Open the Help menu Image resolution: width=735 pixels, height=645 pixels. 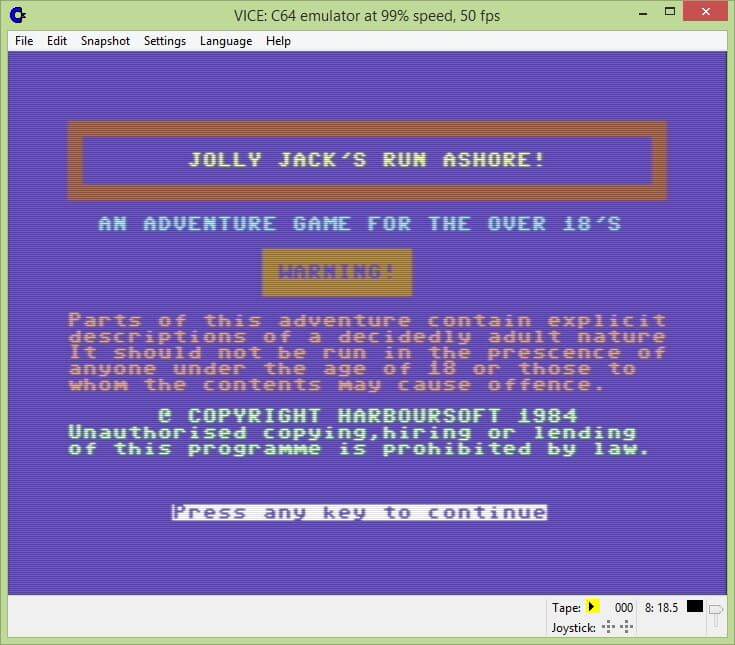pyautogui.click(x=278, y=41)
